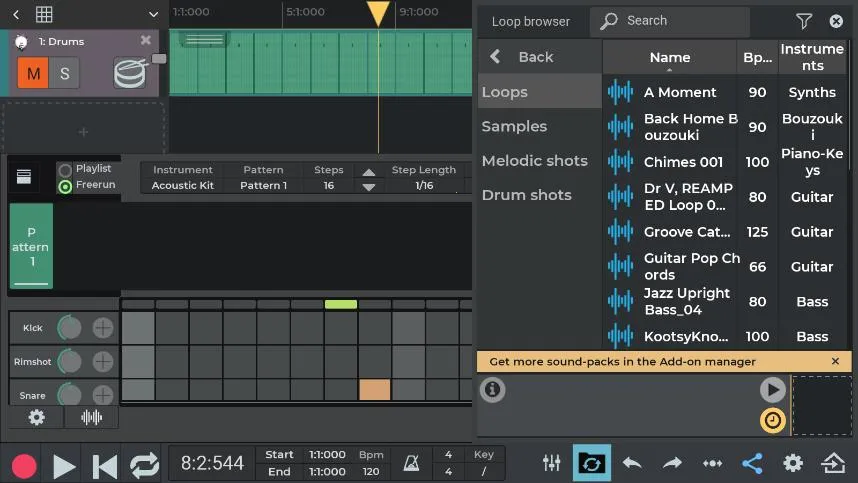Viewport: 858px width, 483px height.
Task: Adjust the Kick volume knob
Action: click(x=70, y=327)
